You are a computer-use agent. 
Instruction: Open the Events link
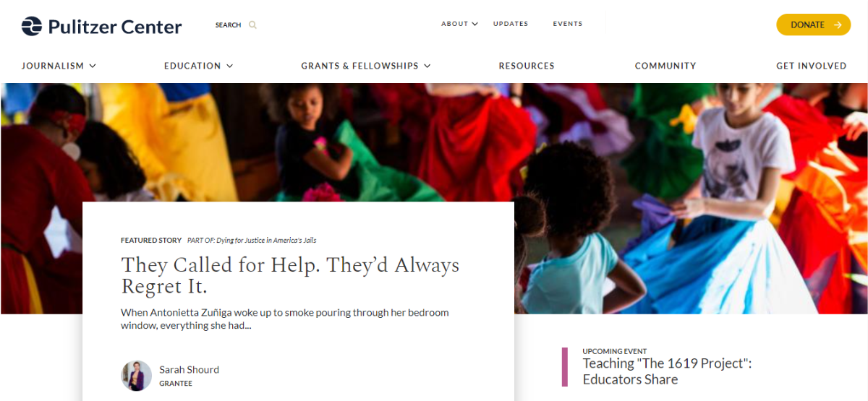tap(568, 24)
